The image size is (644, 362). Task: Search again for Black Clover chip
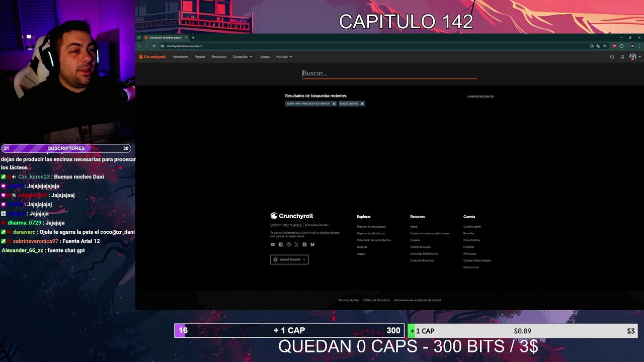(x=349, y=104)
